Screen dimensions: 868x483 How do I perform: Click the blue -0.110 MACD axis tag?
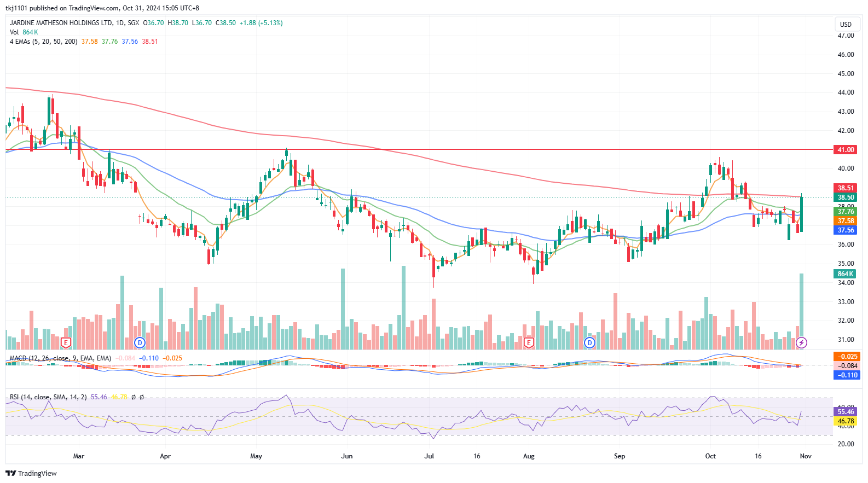coord(847,375)
